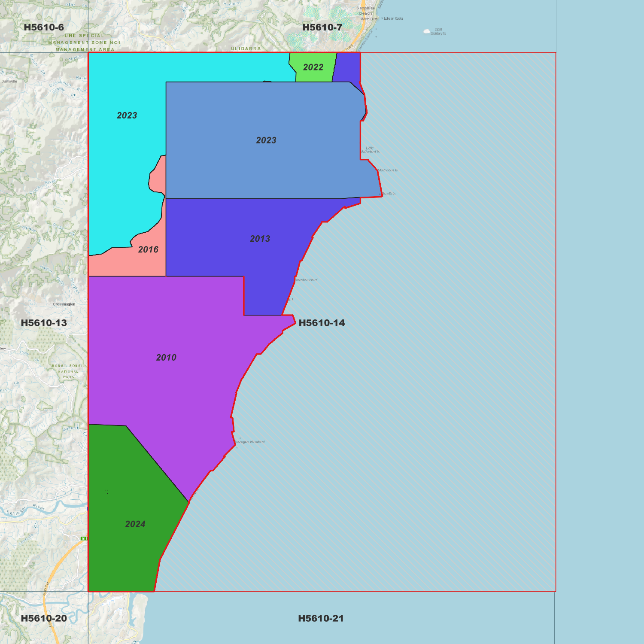Select Bongil Bongil National Park label
The height and width of the screenshot is (644, 644).
(x=69, y=371)
